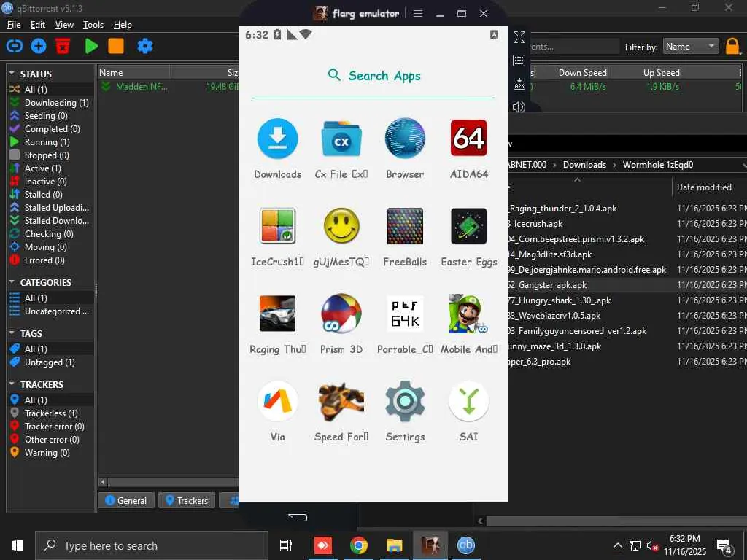This screenshot has height=560, width=747.
Task: Select Downloading (1) status filter
Action: 50,102
